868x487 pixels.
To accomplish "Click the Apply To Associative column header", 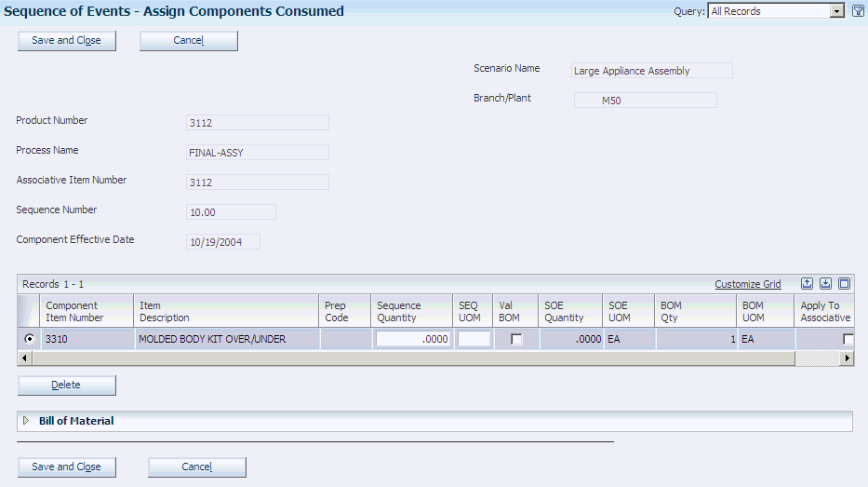I will coord(825,311).
